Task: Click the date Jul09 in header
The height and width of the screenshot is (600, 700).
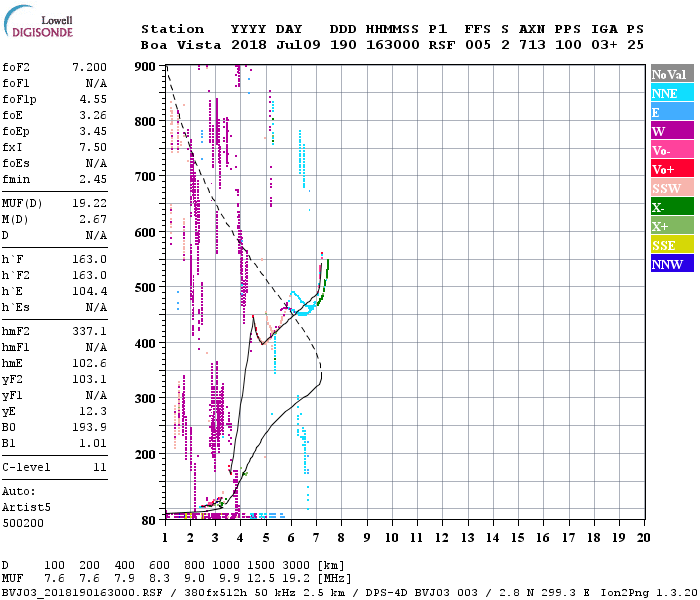Action: pyautogui.click(x=298, y=45)
